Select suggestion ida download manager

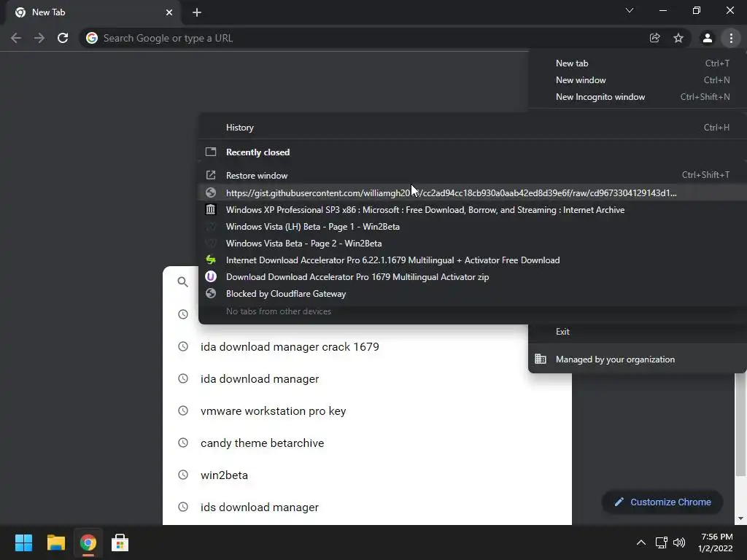point(367,378)
